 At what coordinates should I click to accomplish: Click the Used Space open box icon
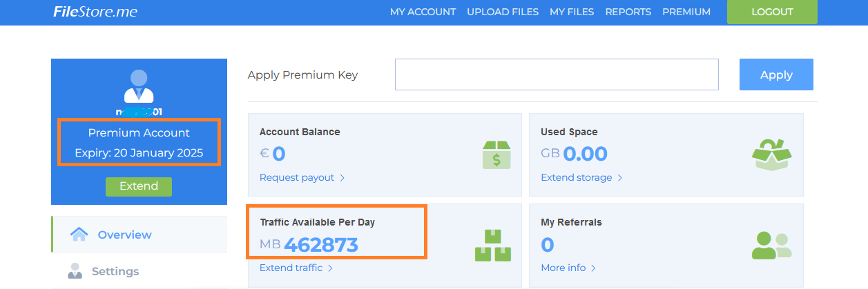coord(771,155)
